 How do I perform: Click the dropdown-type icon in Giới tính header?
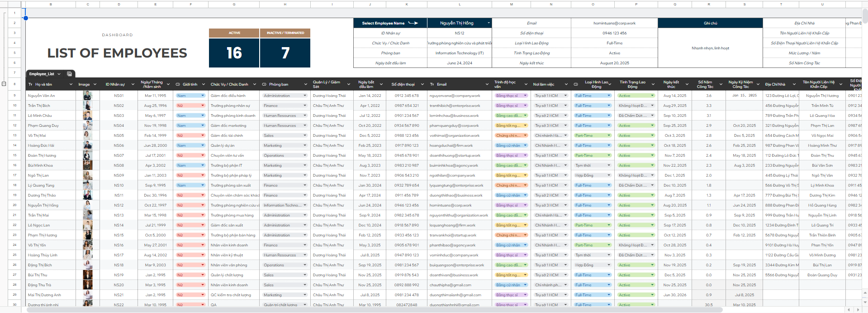[x=178, y=84]
